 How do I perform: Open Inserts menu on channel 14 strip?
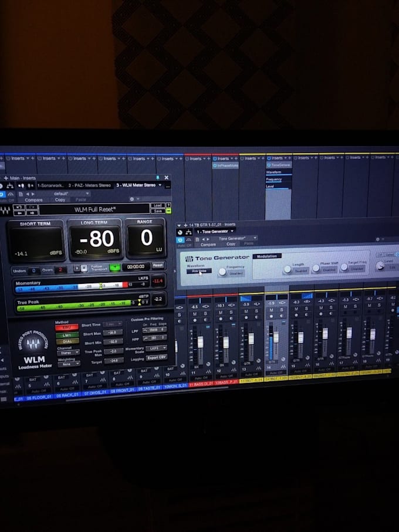pos(277,158)
